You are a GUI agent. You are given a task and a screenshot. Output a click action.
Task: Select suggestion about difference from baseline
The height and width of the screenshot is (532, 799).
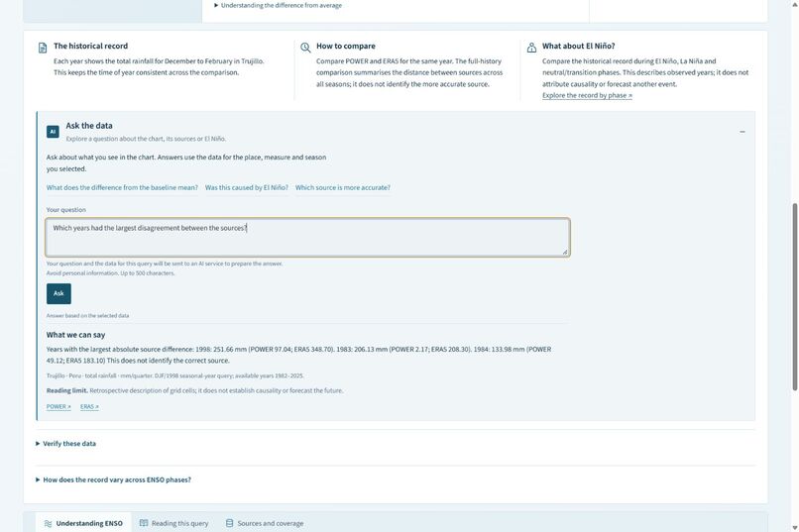click(122, 187)
